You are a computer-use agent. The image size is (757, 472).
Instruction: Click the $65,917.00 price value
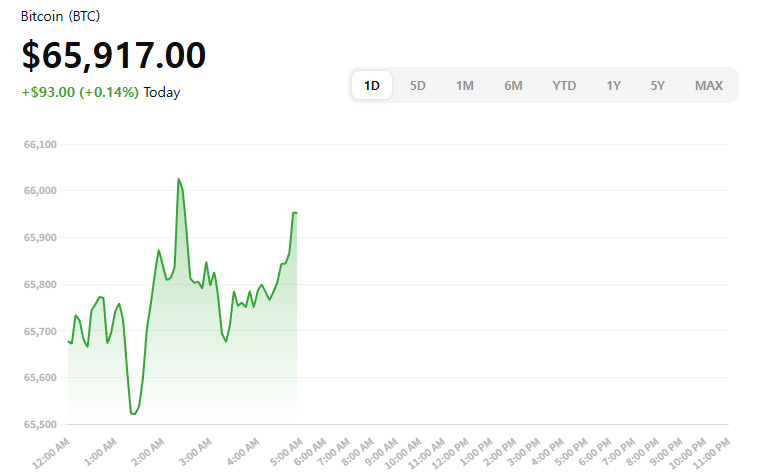click(114, 55)
